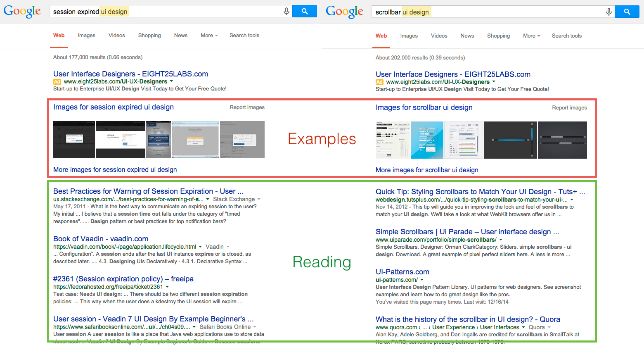Open Images for session expired ui design link
Screen dimensions: 644x345
pyautogui.click(x=114, y=107)
